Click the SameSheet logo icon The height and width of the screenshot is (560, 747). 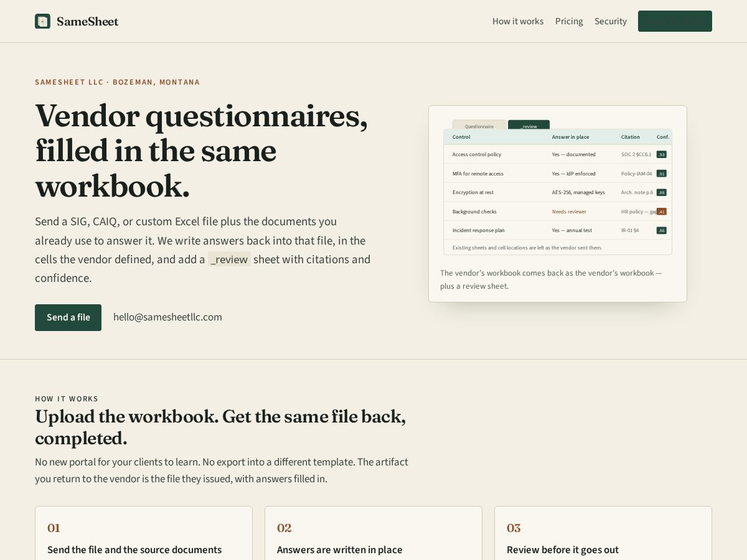[42, 21]
